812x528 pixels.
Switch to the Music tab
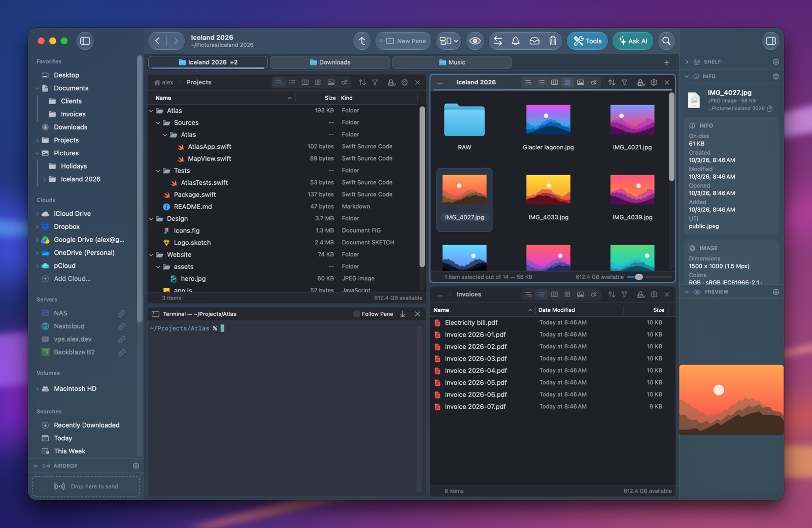tap(452, 62)
